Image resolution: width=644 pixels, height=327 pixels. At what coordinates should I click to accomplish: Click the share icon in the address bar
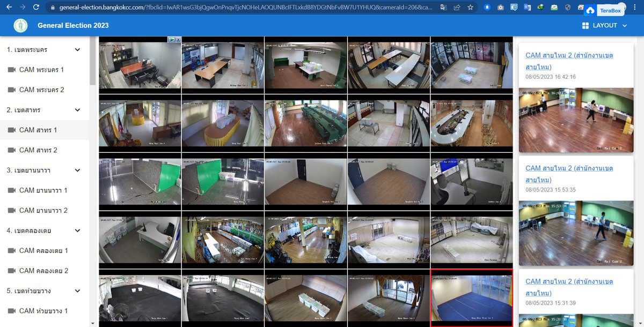[456, 8]
